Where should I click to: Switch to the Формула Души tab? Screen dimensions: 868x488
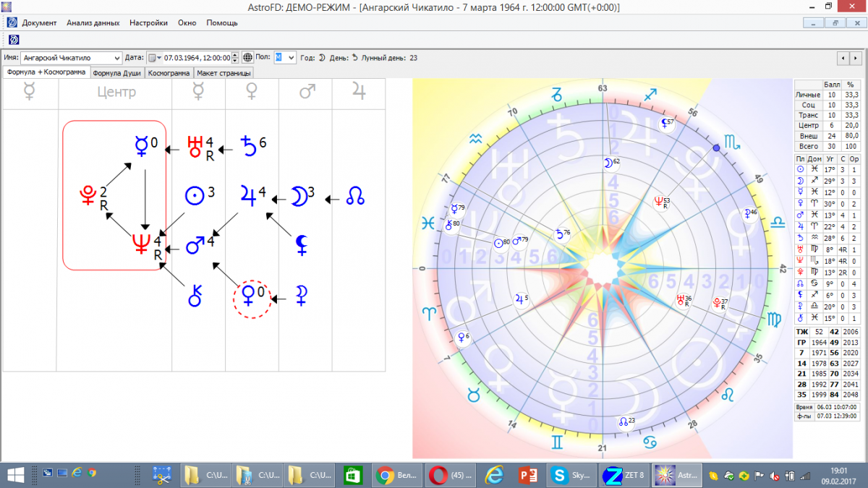117,73
